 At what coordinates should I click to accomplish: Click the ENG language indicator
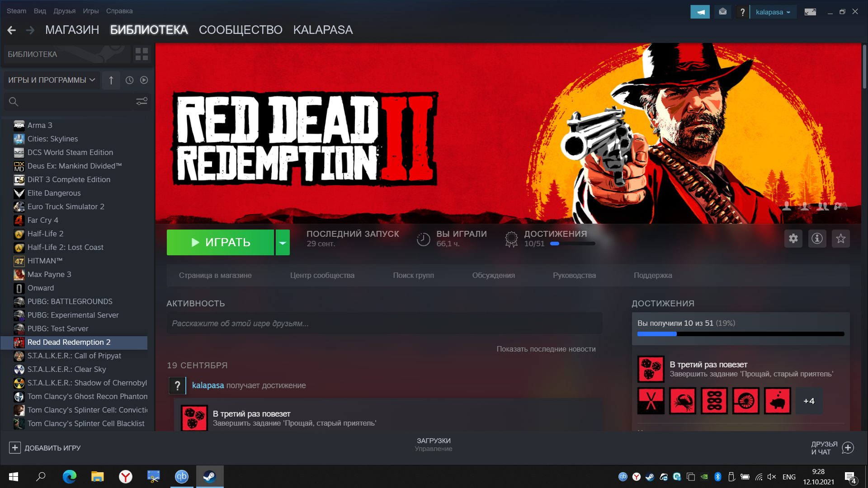(x=789, y=477)
